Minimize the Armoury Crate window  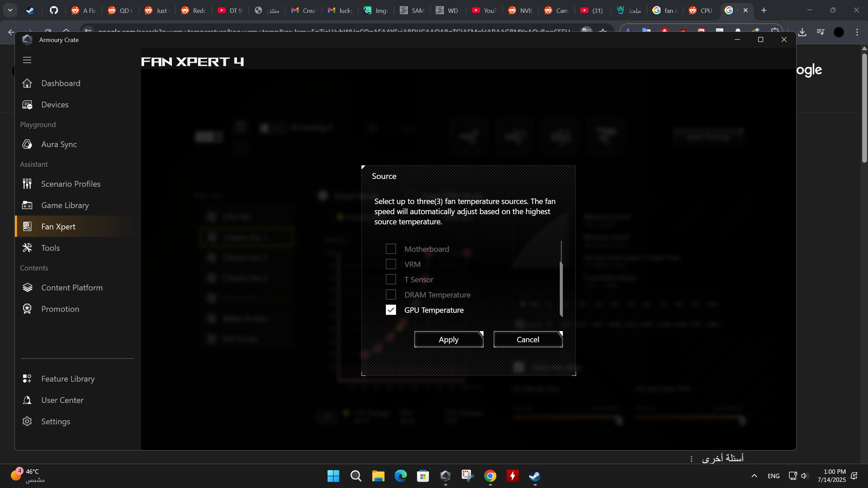(x=737, y=40)
